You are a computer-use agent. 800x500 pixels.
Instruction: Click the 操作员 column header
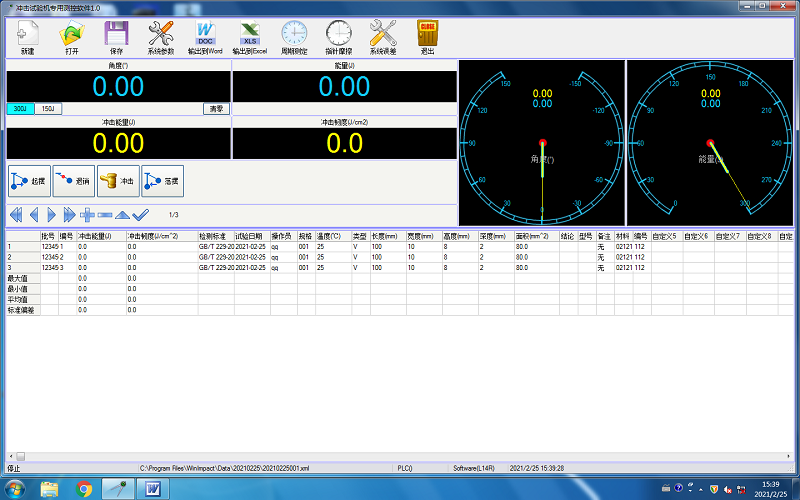point(284,236)
